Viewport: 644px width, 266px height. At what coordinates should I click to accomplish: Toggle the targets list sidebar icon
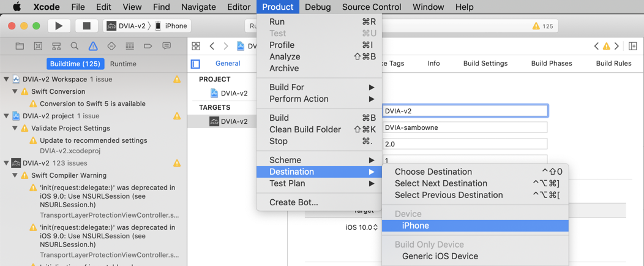[x=195, y=63]
